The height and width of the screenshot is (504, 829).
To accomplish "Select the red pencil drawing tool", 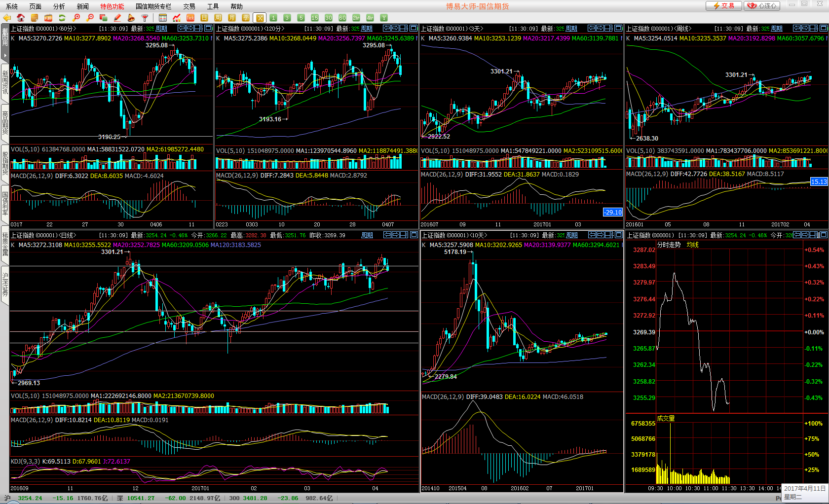I will pos(117,18).
